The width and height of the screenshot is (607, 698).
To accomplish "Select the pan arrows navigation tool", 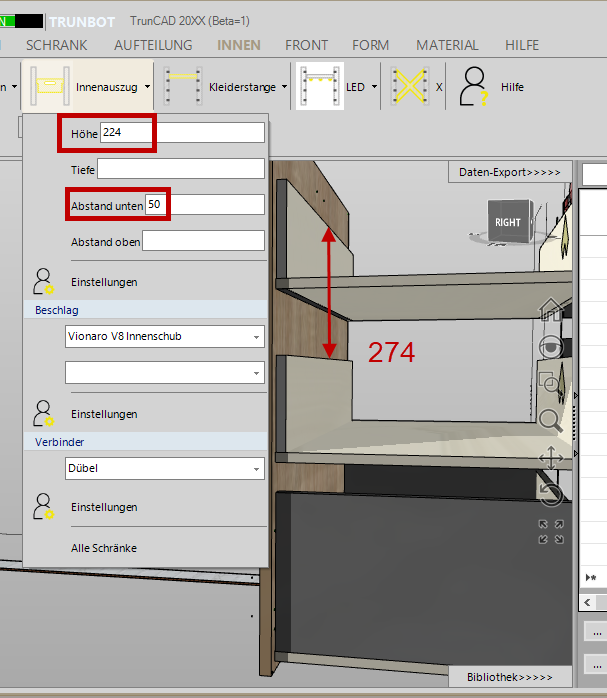I will (551, 458).
